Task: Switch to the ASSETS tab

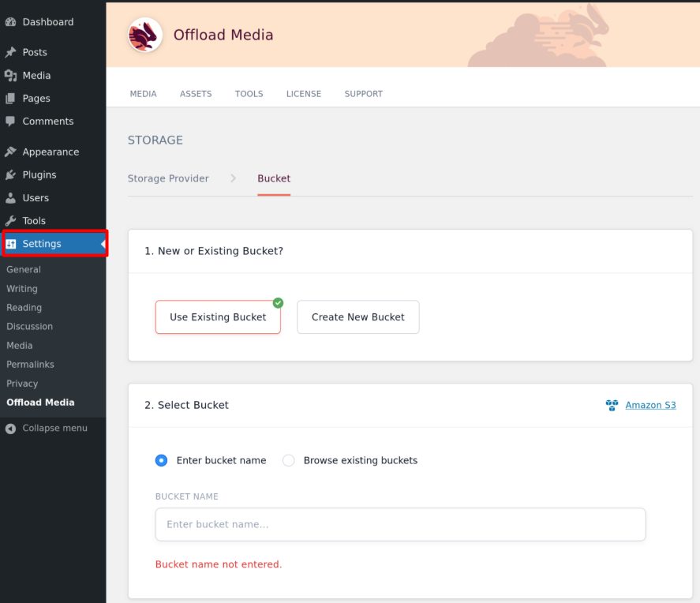Action: (196, 94)
